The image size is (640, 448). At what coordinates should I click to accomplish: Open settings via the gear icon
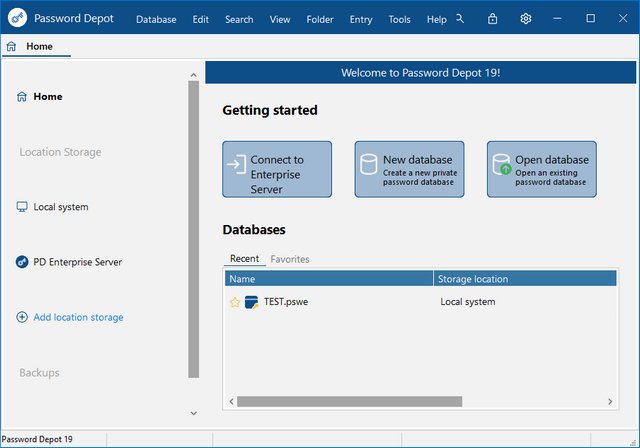pos(525,19)
